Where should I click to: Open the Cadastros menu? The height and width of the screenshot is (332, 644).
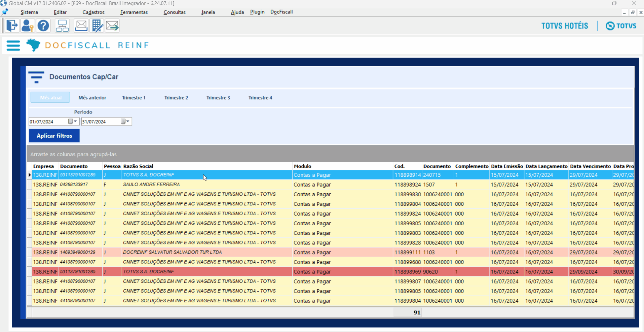tap(93, 12)
